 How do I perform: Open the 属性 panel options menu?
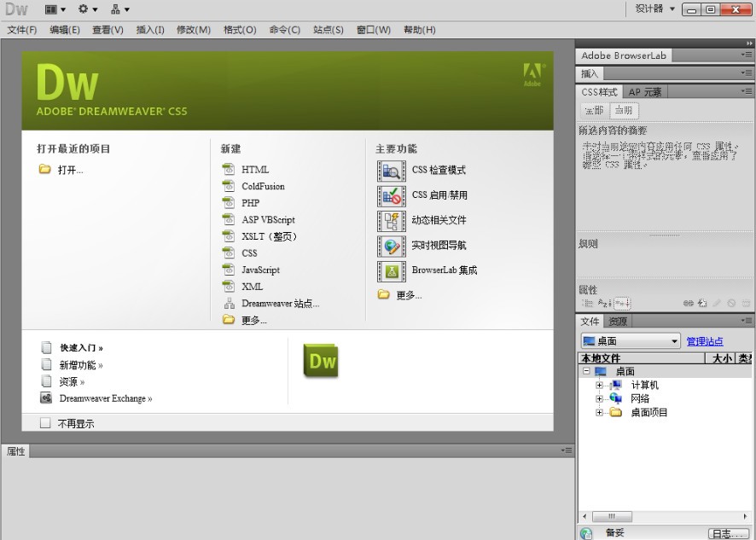click(567, 450)
